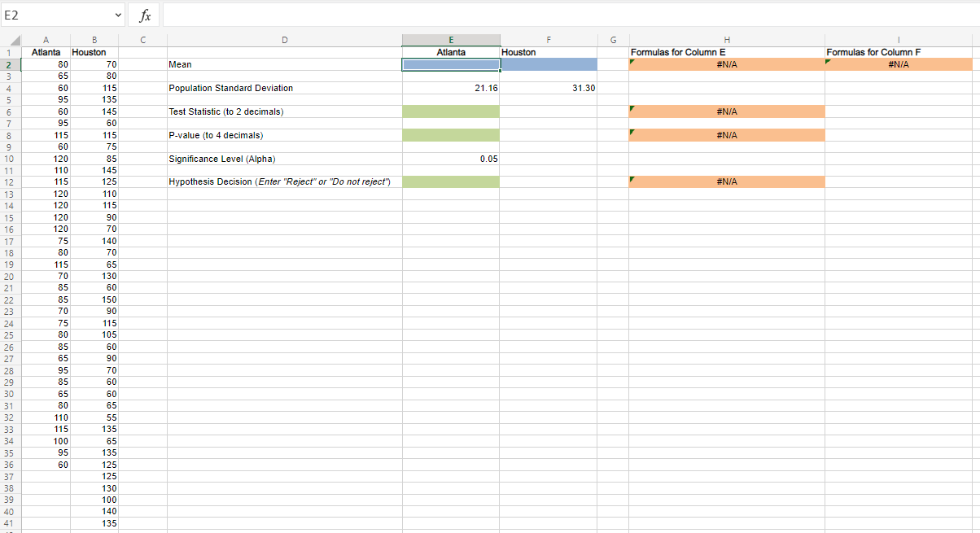Click the Name Box showing E2
The image size is (980, 533).
57,15
